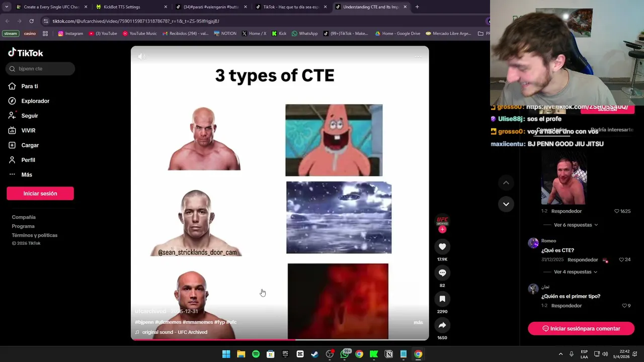
Task: Switch to '(34)#parati #valenganin' TikTok tab
Action: tap(211, 7)
